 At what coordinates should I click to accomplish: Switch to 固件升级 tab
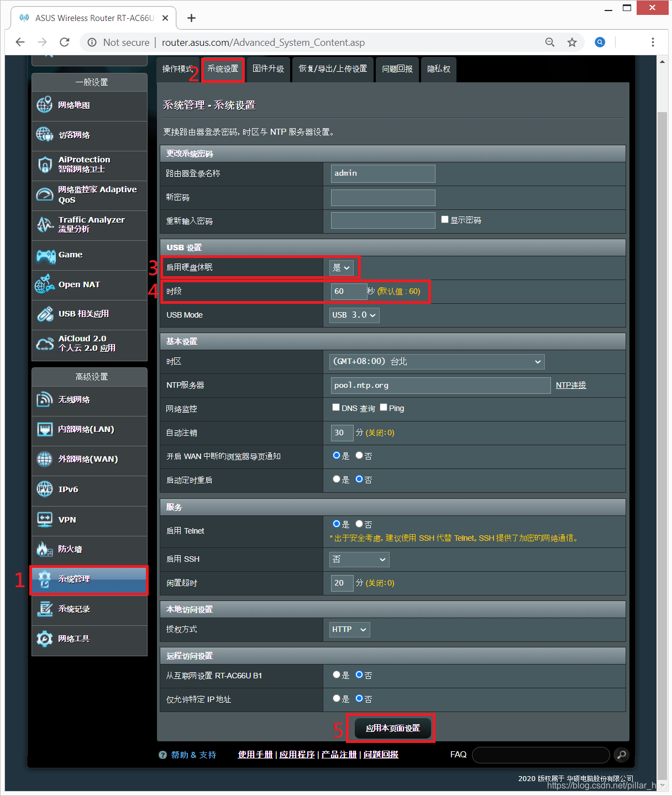(268, 69)
